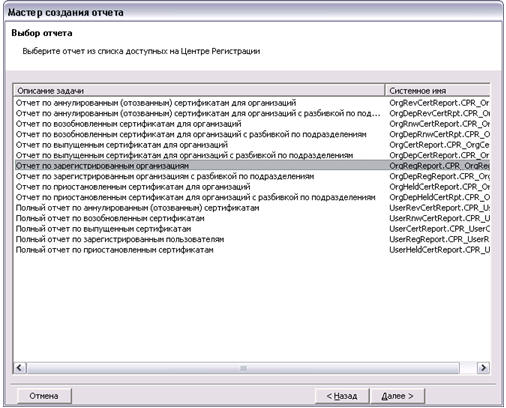
Task: Proceed with the Далее button
Action: click(x=397, y=396)
